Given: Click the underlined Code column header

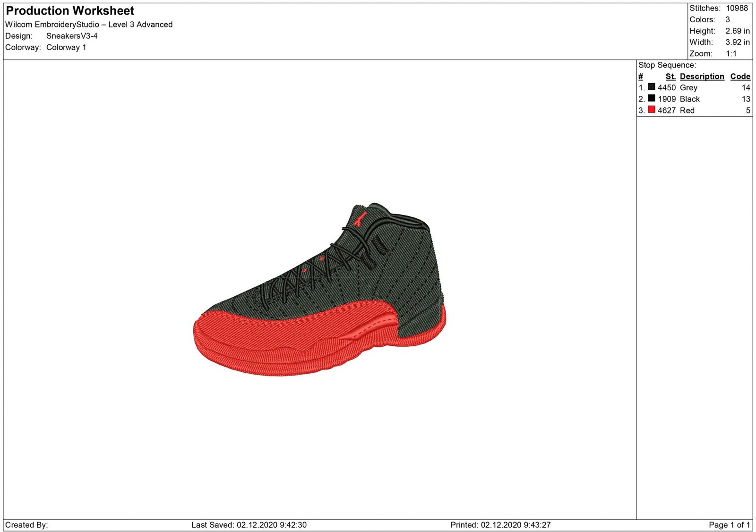Looking at the screenshot, I should (x=740, y=77).
